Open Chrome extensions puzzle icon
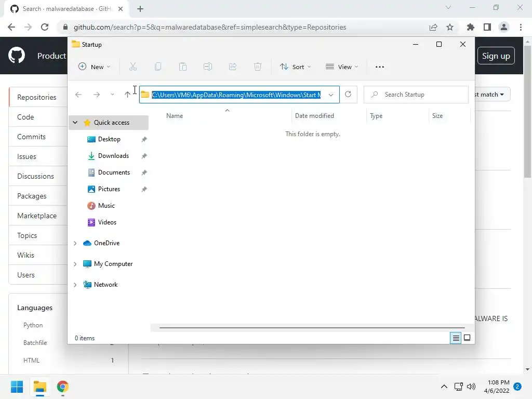The height and width of the screenshot is (399, 532). [471, 27]
